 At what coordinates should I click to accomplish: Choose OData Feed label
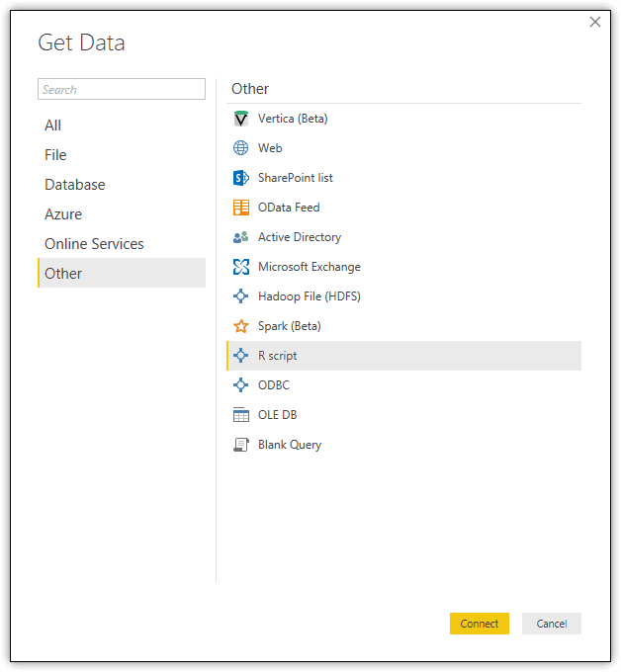289,208
